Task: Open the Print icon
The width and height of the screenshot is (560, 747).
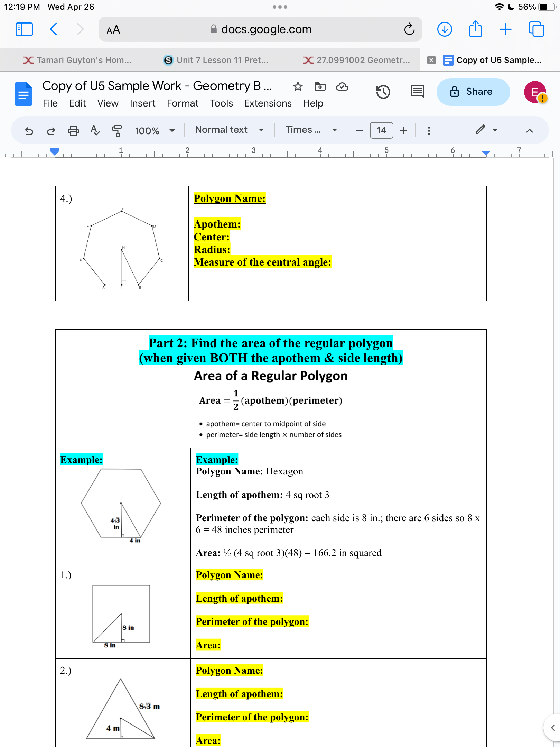Action: click(x=73, y=130)
